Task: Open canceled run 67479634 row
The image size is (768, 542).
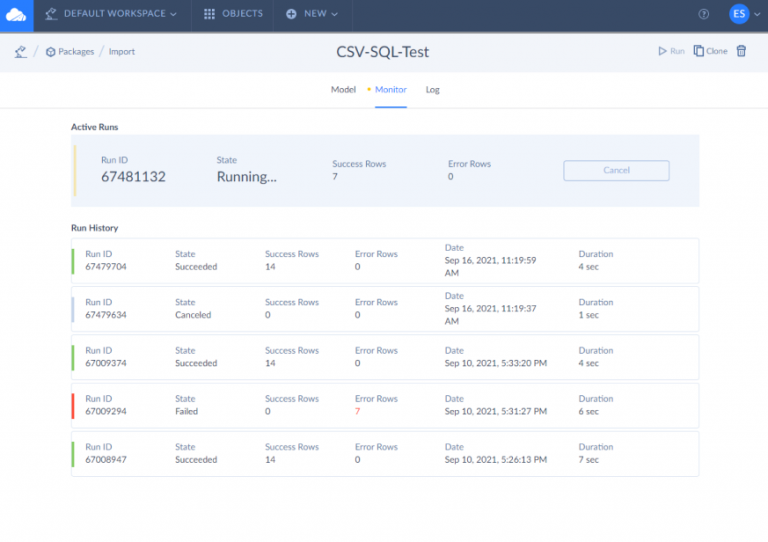Action: (385, 309)
